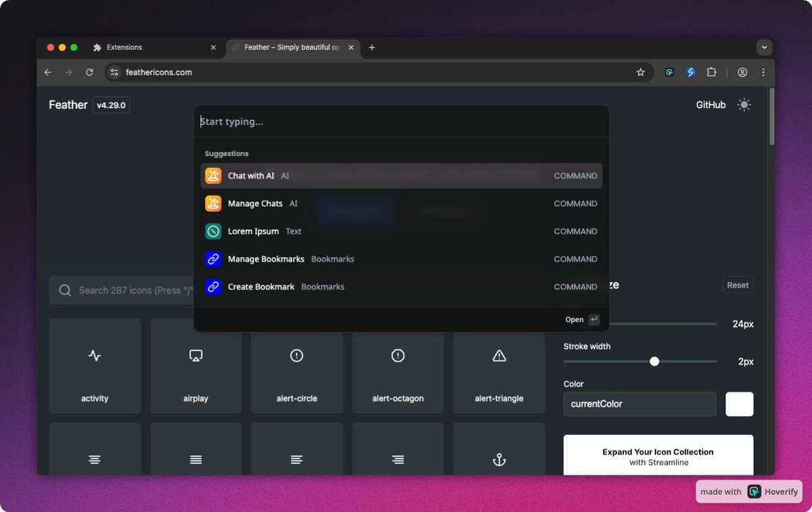812x512 pixels.
Task: Open the Extensions puzzle icon in toolbar
Action: click(711, 72)
